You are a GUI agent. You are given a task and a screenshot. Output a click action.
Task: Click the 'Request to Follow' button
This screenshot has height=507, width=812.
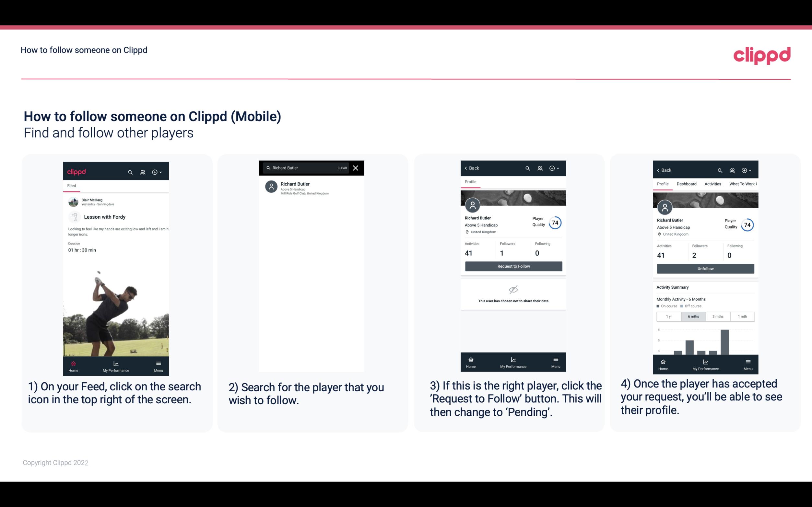click(x=513, y=266)
